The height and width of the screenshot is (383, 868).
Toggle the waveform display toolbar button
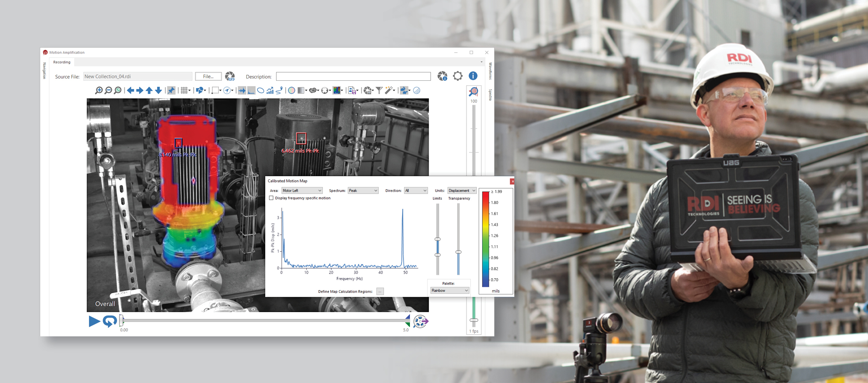pos(242,90)
